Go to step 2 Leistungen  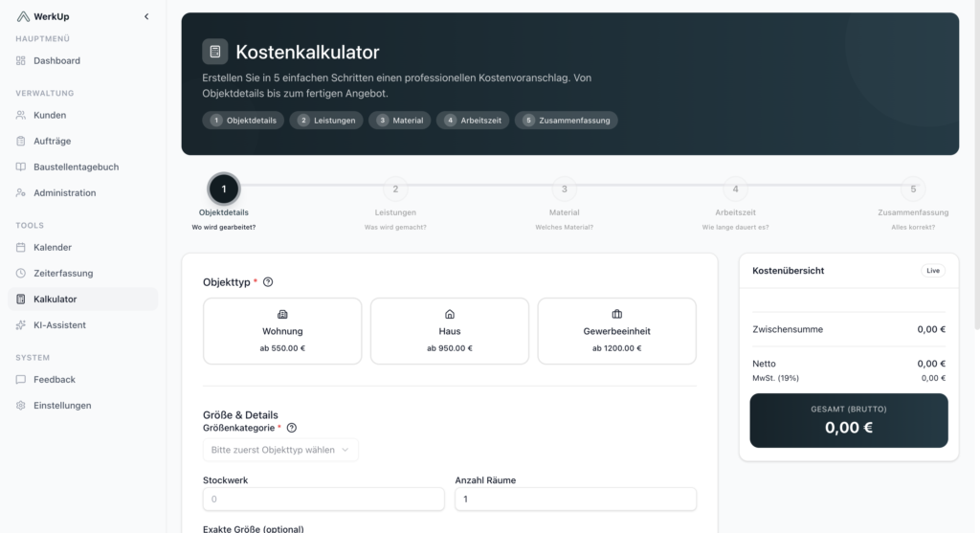394,189
